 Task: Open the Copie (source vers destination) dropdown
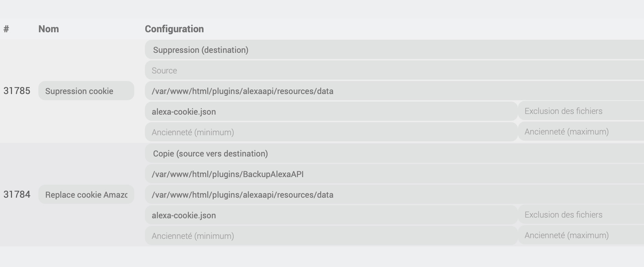click(x=394, y=153)
